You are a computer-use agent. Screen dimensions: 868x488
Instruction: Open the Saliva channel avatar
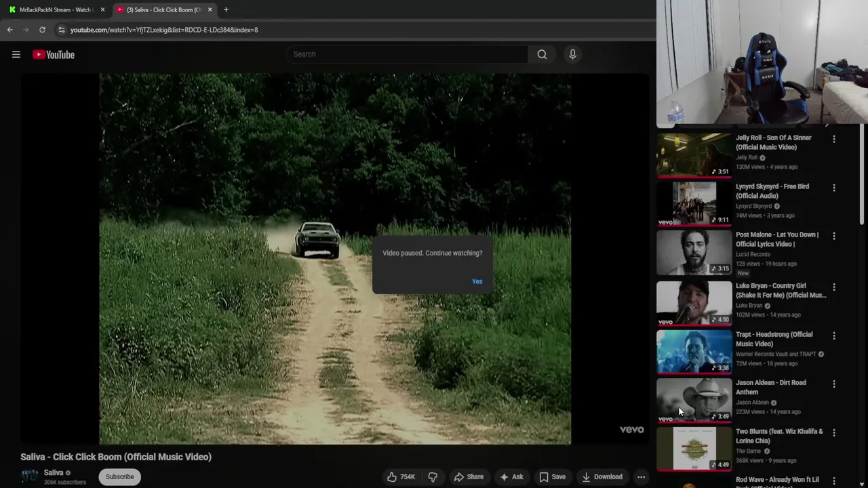point(29,476)
